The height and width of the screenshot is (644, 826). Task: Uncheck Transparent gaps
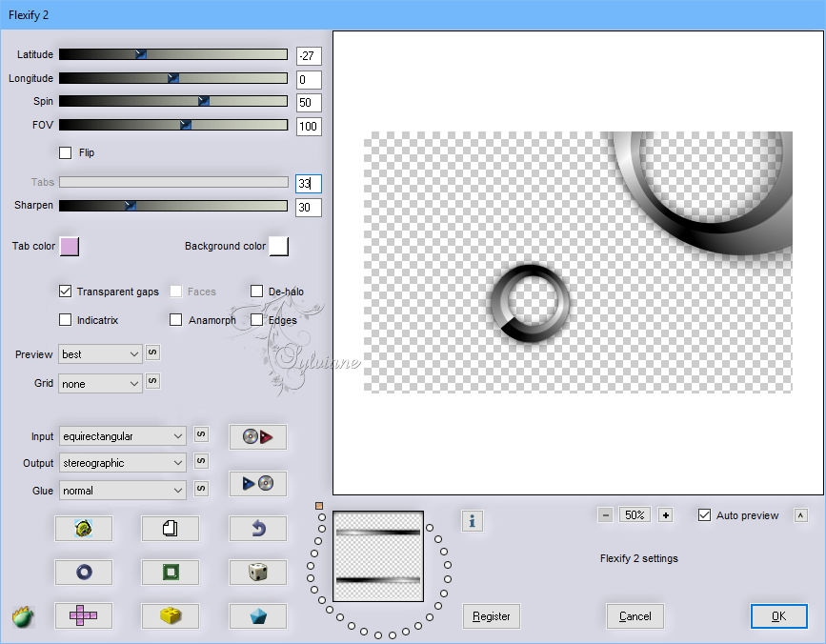[x=66, y=292]
